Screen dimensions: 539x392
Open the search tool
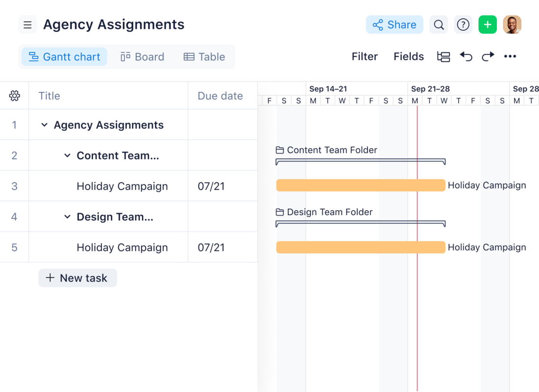pos(439,24)
